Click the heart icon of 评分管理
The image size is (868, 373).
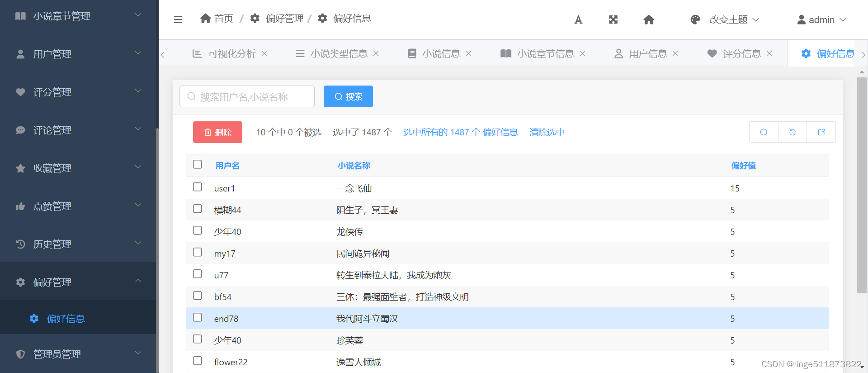(20, 92)
